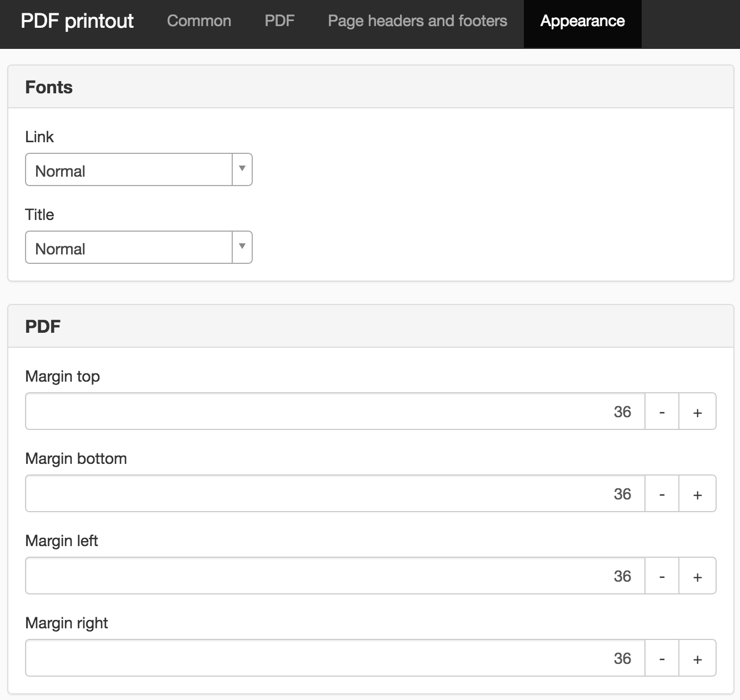The image size is (740, 700).
Task: Open the Link font dropdown
Action: pos(139,169)
